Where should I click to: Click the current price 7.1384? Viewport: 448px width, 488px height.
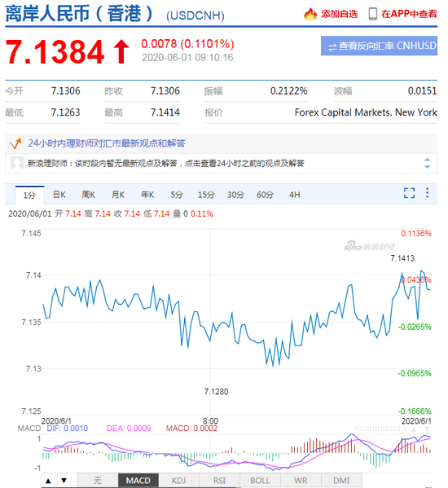55,51
